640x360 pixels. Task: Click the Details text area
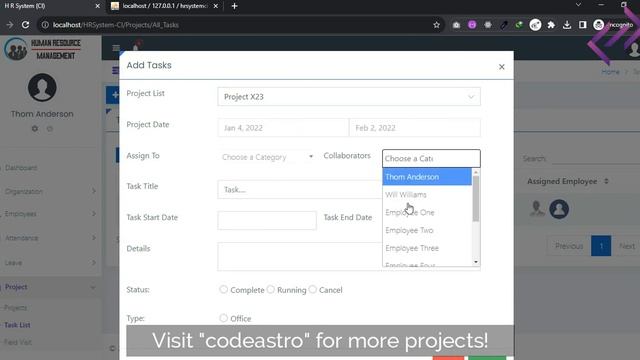[300, 256]
